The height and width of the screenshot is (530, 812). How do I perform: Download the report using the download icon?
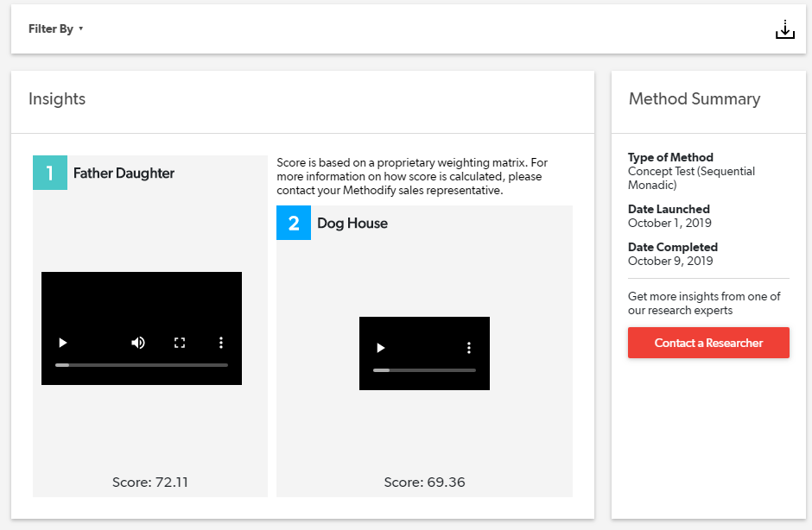[784, 30]
